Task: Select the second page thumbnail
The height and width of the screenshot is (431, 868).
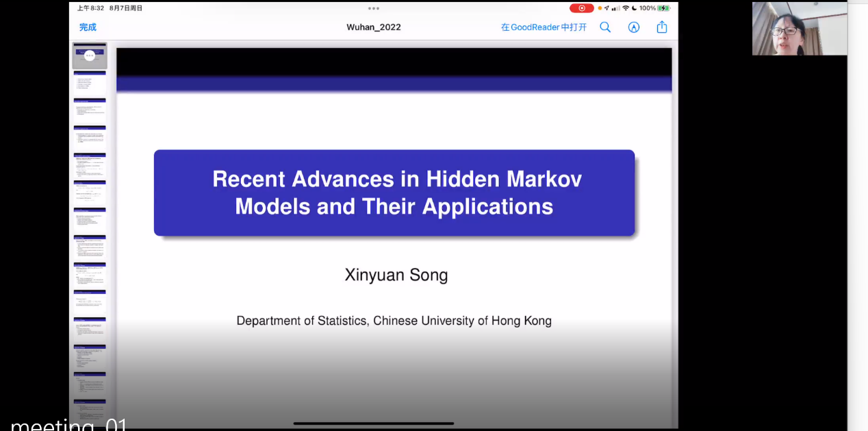Action: 90,83
